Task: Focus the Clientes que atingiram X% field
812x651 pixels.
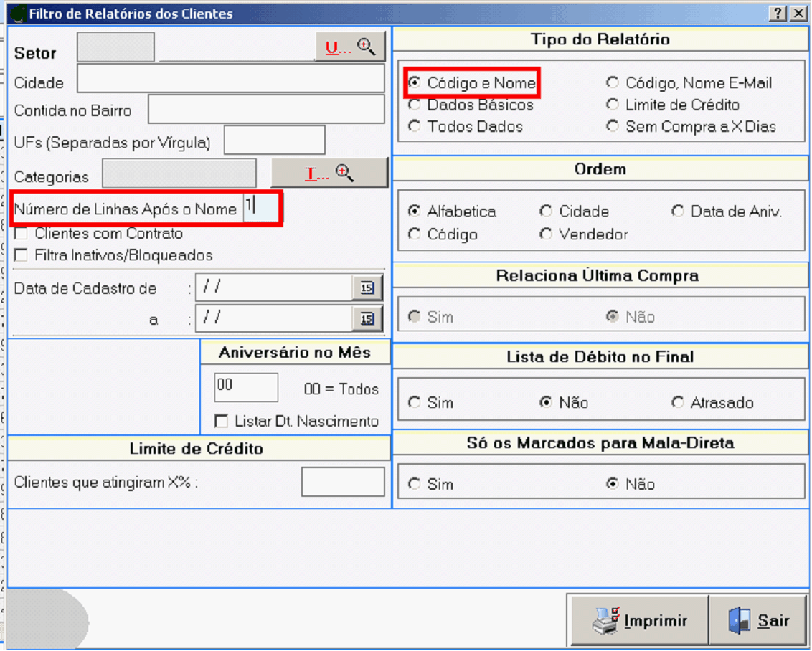Action: tap(343, 482)
